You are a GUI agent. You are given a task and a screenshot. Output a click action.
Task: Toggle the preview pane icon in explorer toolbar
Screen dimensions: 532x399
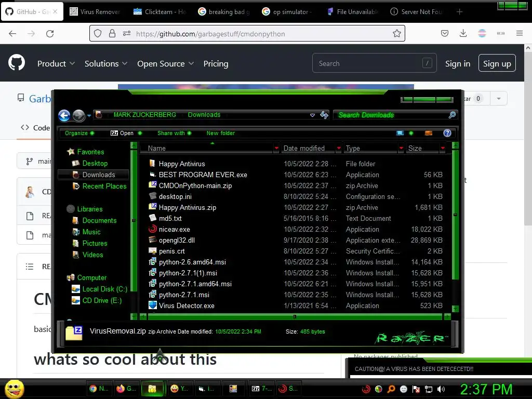[429, 133]
